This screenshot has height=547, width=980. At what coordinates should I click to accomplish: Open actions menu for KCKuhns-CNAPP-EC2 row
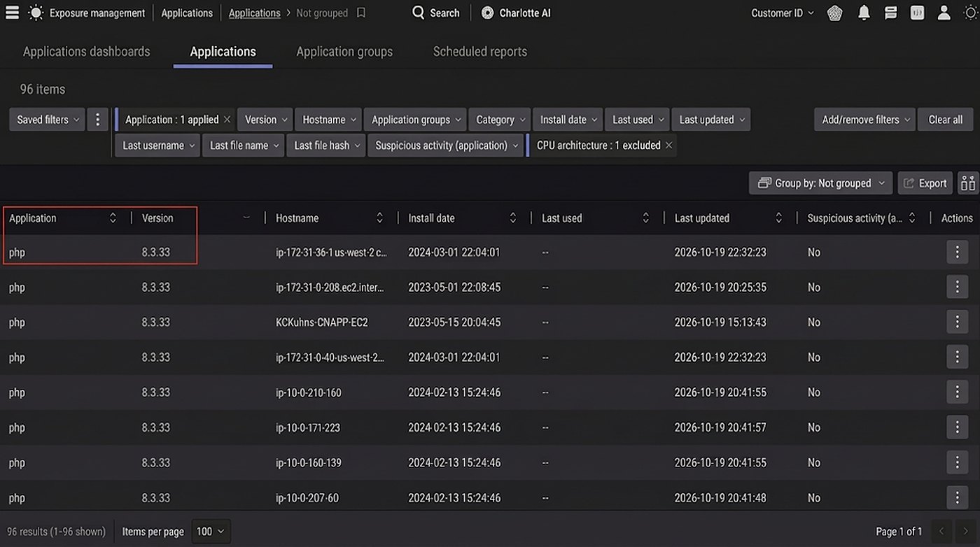tap(957, 322)
